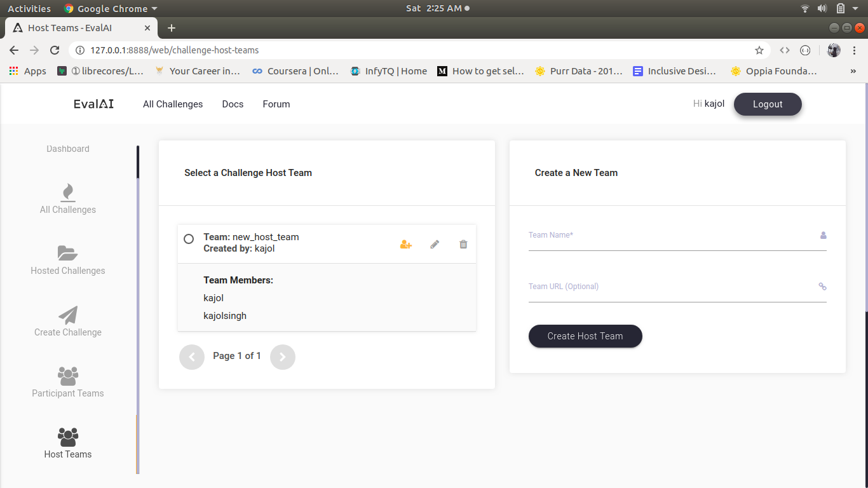Click the Page 1 of 1 label

[x=237, y=356]
